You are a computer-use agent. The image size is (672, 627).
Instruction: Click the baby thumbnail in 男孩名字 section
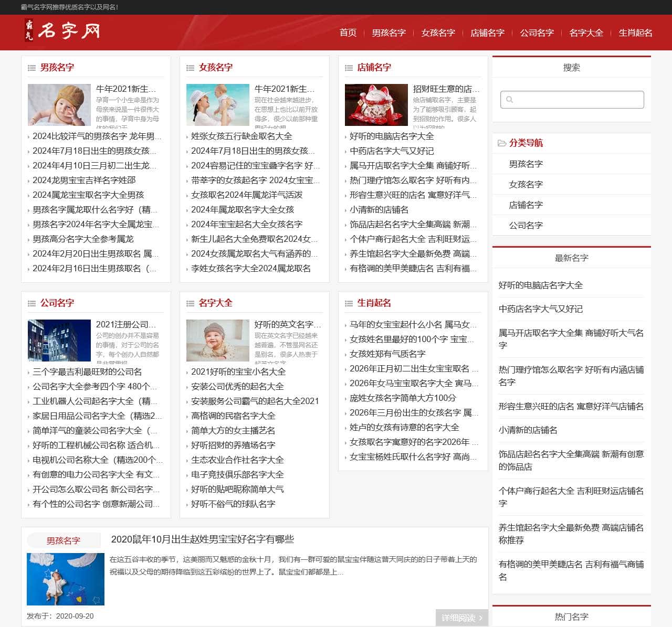pos(59,104)
